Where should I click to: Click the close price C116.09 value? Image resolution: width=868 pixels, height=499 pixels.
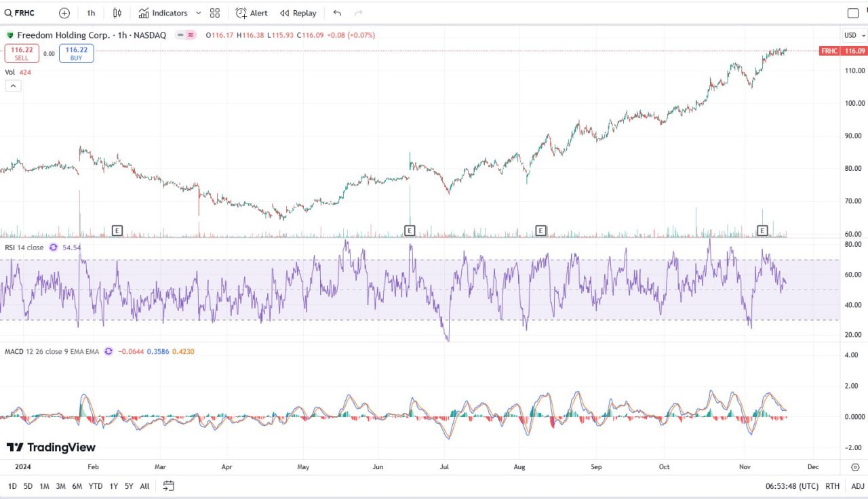pyautogui.click(x=311, y=35)
